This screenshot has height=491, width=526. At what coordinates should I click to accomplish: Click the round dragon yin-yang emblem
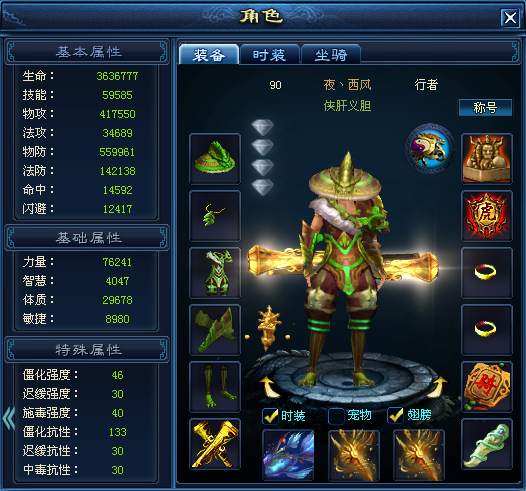click(x=430, y=148)
